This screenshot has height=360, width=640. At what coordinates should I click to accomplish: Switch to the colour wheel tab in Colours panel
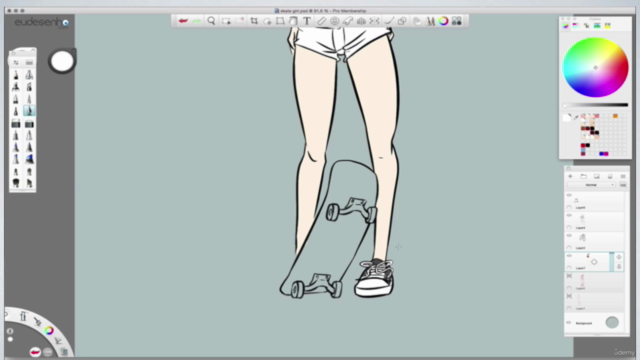pos(565,26)
